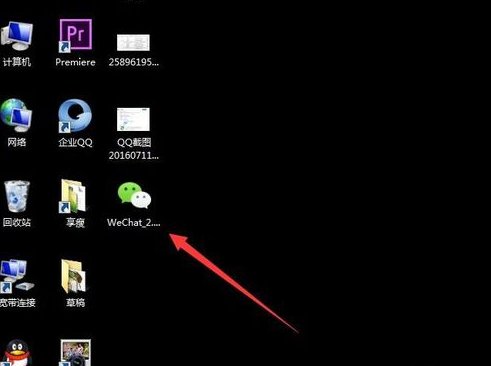491x366 pixels.
Task: Click the 享瘦 label text
Action: (x=75, y=222)
